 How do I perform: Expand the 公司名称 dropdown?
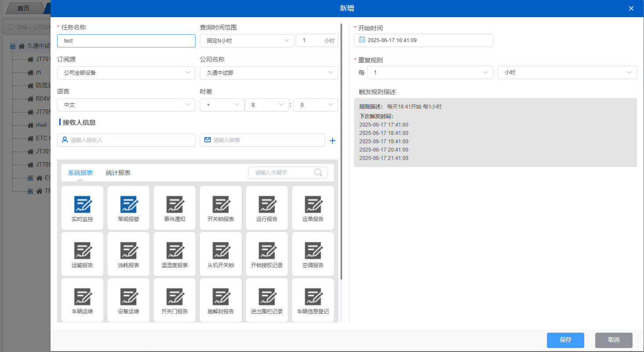click(269, 73)
